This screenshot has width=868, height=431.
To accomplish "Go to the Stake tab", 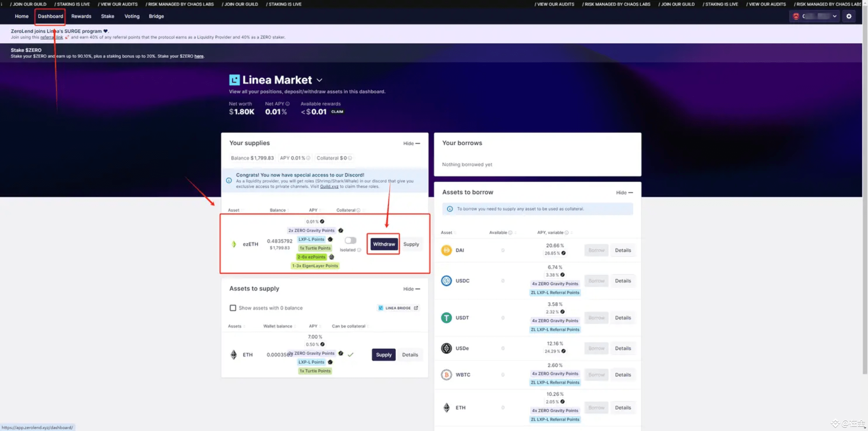I will point(107,16).
